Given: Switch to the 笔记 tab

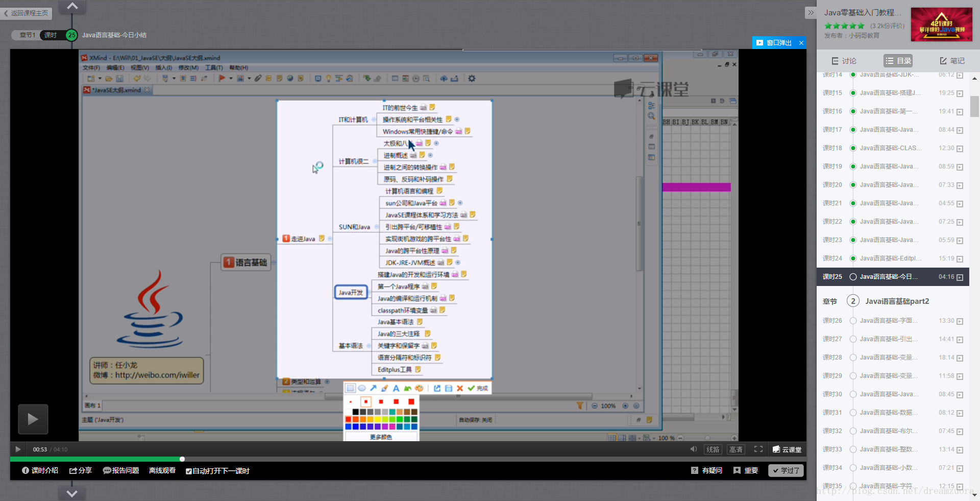Looking at the screenshot, I should pos(952,61).
